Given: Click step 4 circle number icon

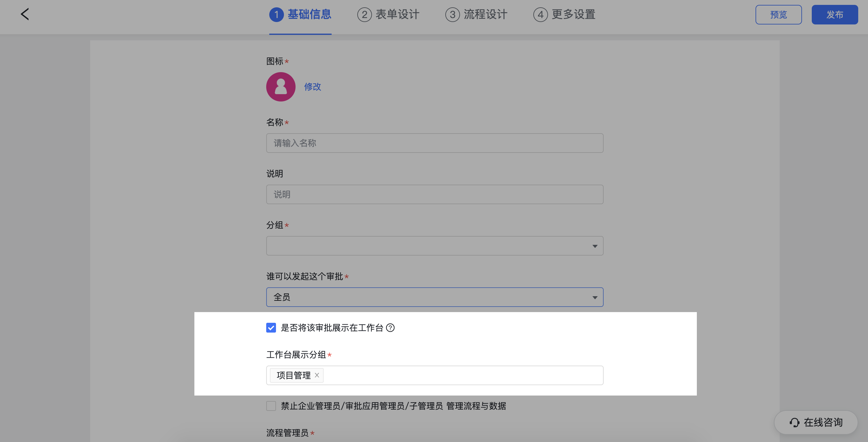Looking at the screenshot, I should [540, 15].
